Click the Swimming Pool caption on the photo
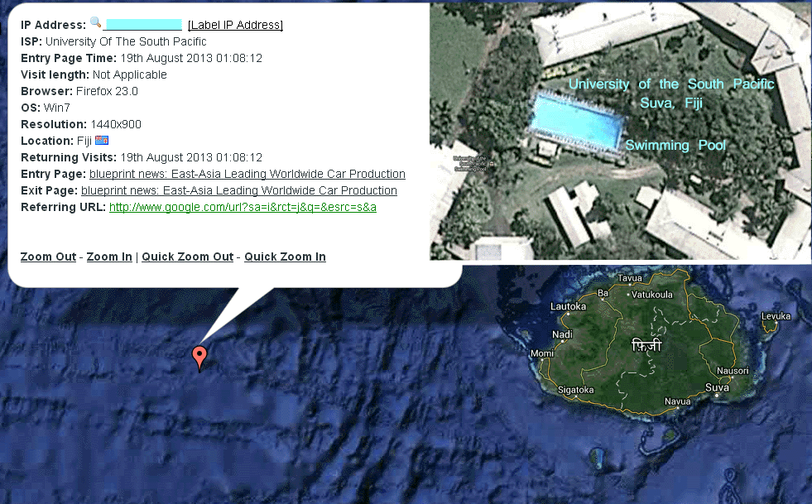This screenshot has width=812, height=504. click(675, 146)
